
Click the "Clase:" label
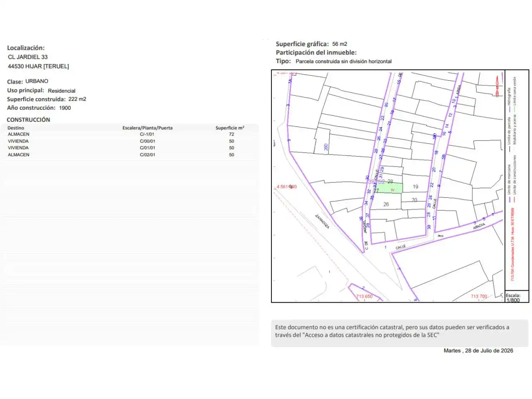click(x=15, y=81)
